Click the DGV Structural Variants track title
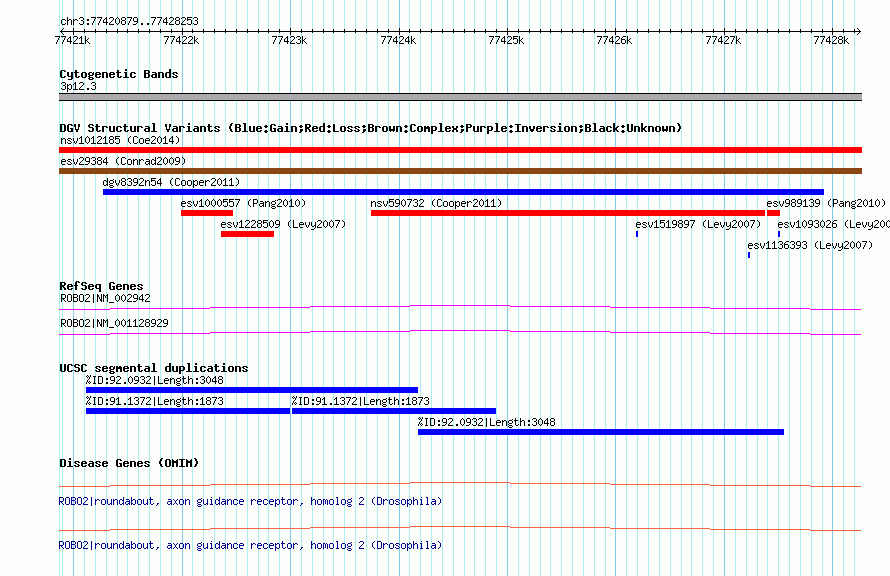The width and height of the screenshot is (890, 576). pos(371,128)
